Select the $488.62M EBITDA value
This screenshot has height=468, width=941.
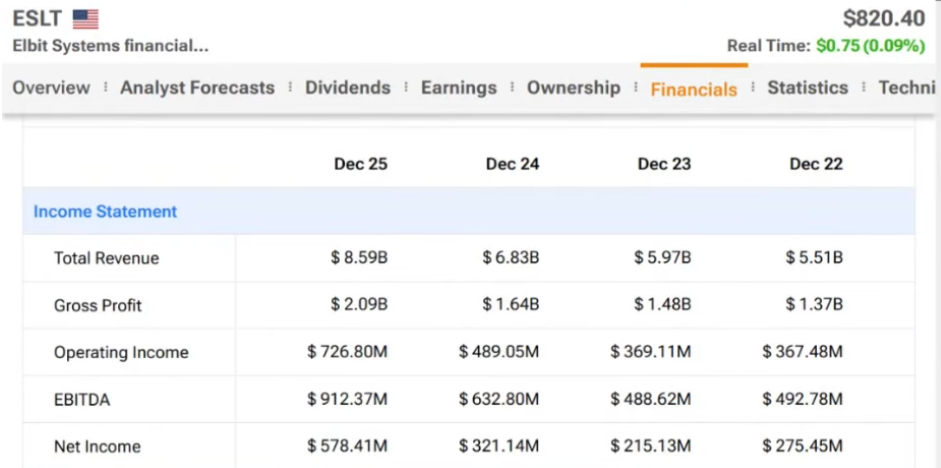click(651, 398)
